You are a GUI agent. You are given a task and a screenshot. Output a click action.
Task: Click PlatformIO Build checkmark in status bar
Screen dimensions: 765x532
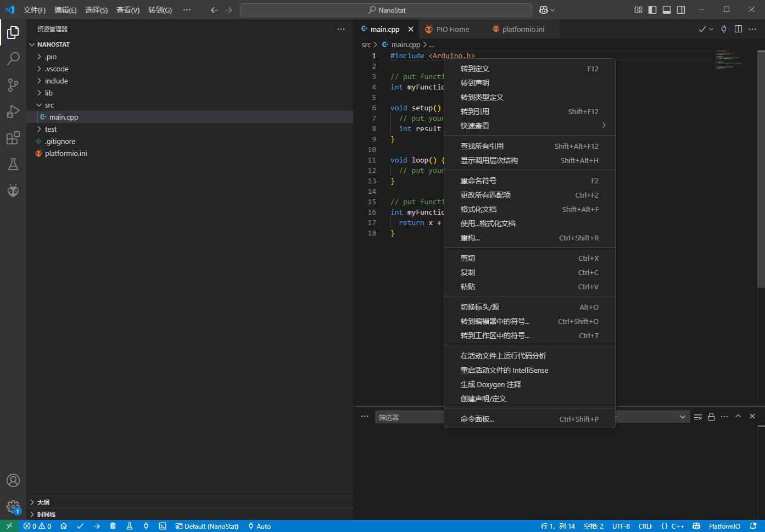80,526
